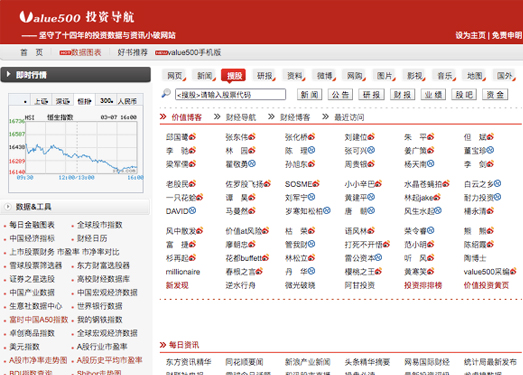Open the blue blog icon next to 张可兴
The image size is (523, 375).
click(x=371, y=150)
